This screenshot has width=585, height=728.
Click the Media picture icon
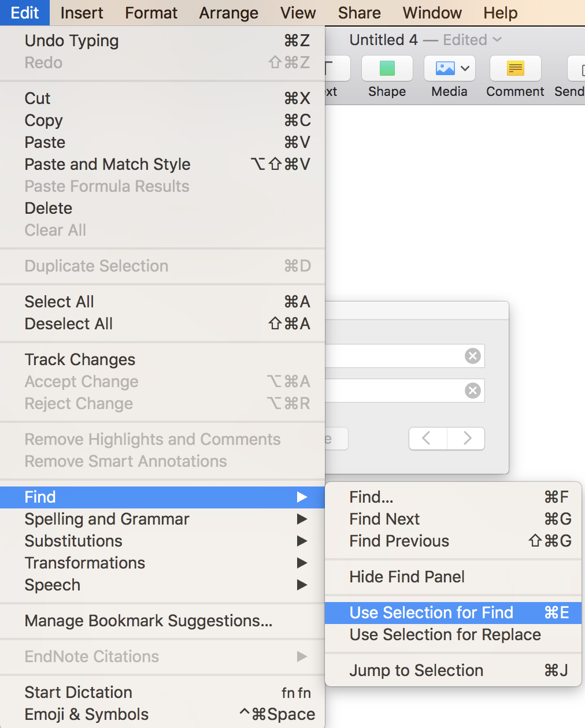click(445, 69)
